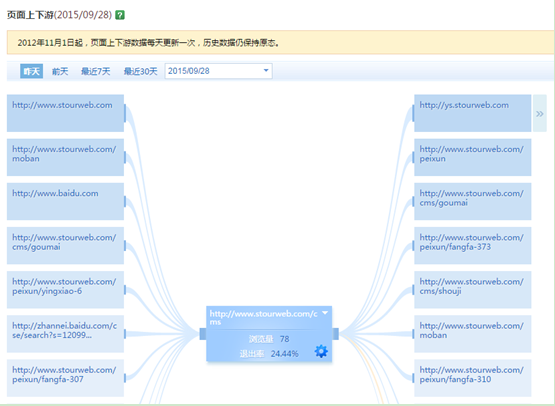Expand the center node URL dropdown arrow

click(x=325, y=313)
